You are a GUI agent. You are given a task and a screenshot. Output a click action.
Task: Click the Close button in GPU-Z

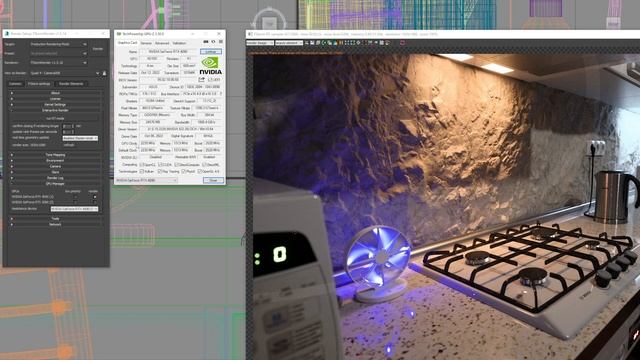[213, 180]
